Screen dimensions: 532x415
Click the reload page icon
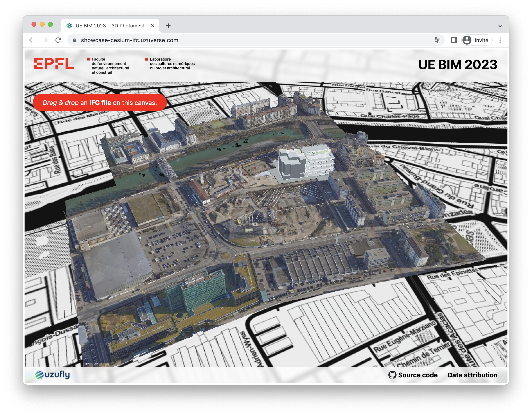click(58, 40)
